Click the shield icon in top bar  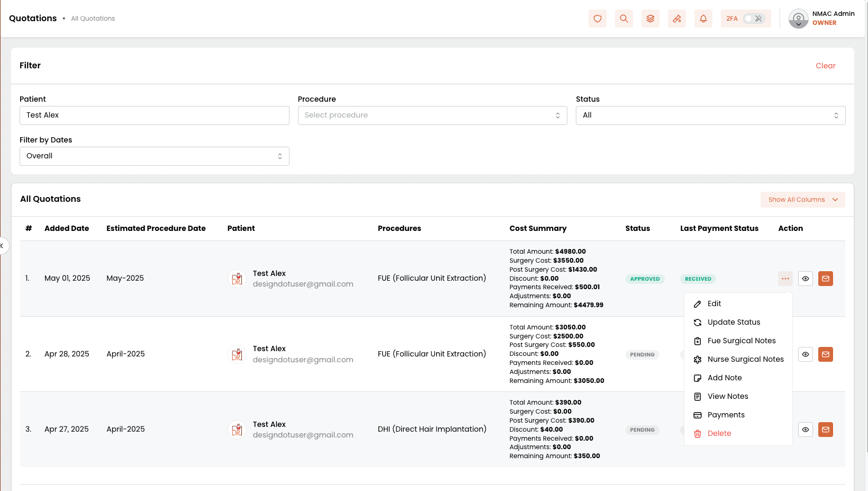597,19
